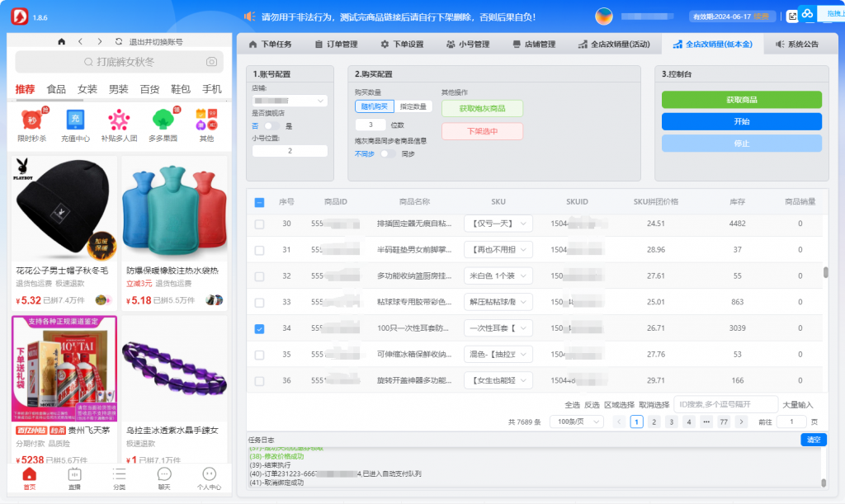The height and width of the screenshot is (504, 845).
Task: Open 多多果园 icon
Action: click(x=163, y=120)
